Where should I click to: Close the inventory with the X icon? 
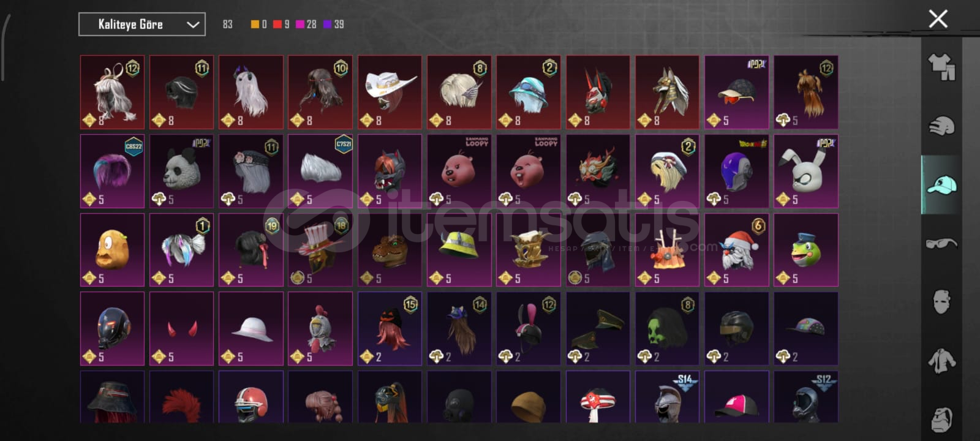pyautogui.click(x=938, y=19)
